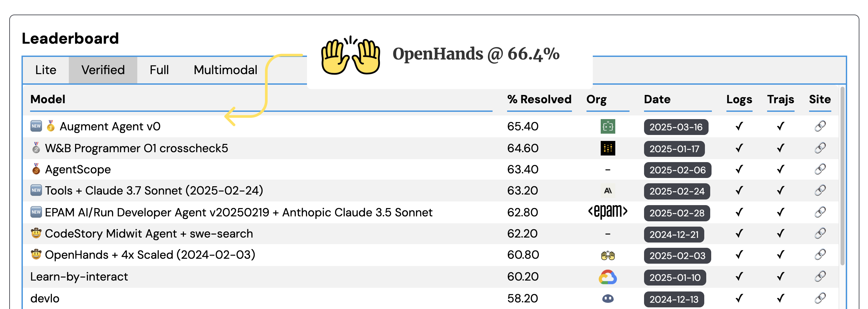Click the OpenHands raised-hands org icon
The width and height of the screenshot is (868, 309).
[608, 255]
